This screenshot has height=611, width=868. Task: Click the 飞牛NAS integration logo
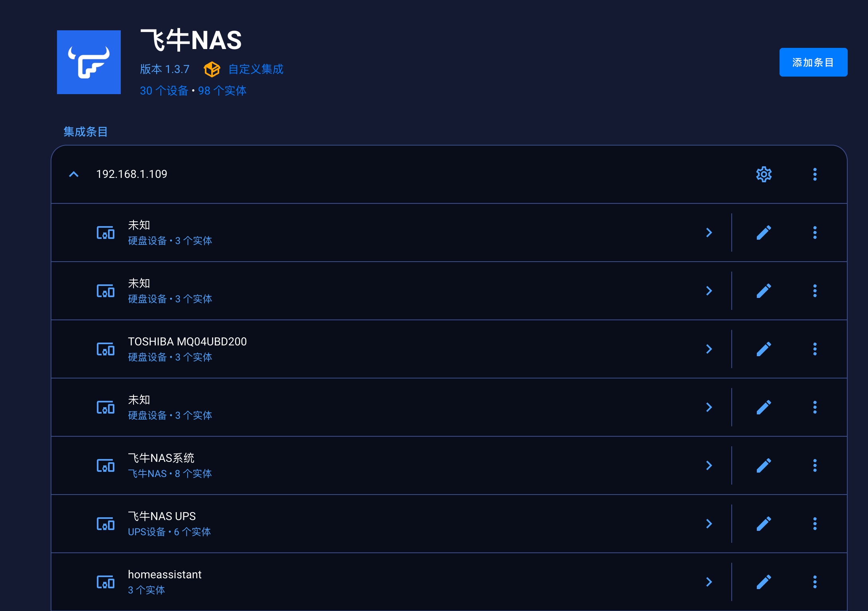coord(89,62)
